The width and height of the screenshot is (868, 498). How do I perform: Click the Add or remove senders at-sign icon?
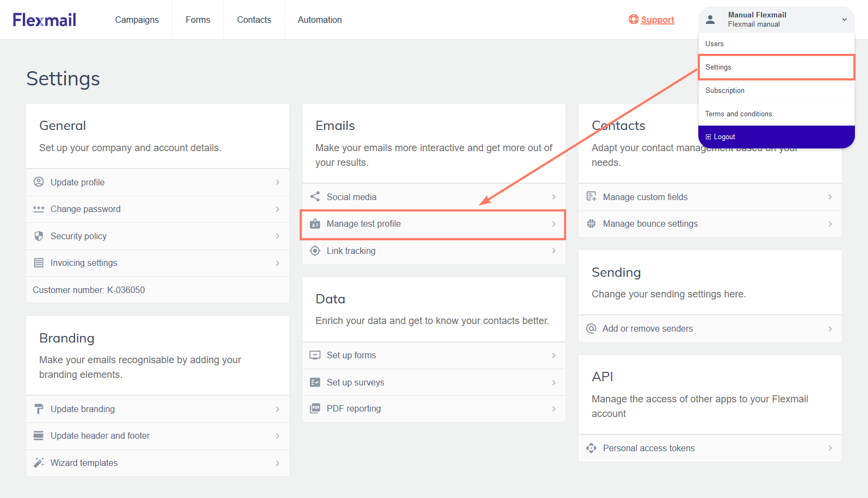click(x=591, y=328)
